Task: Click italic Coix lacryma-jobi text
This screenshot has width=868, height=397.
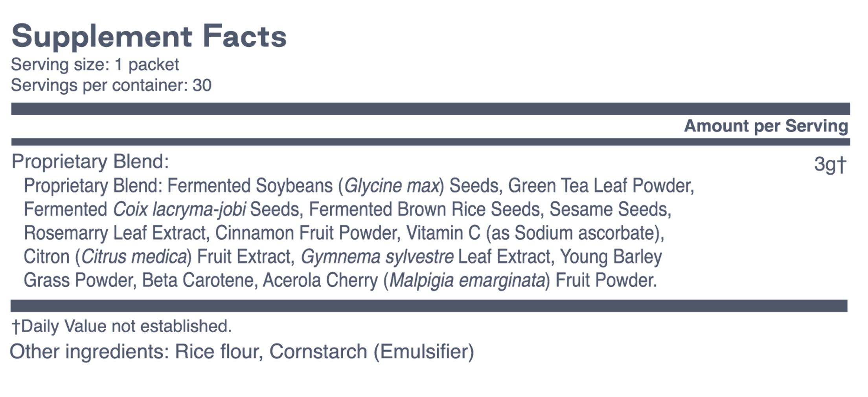Action: (179, 209)
